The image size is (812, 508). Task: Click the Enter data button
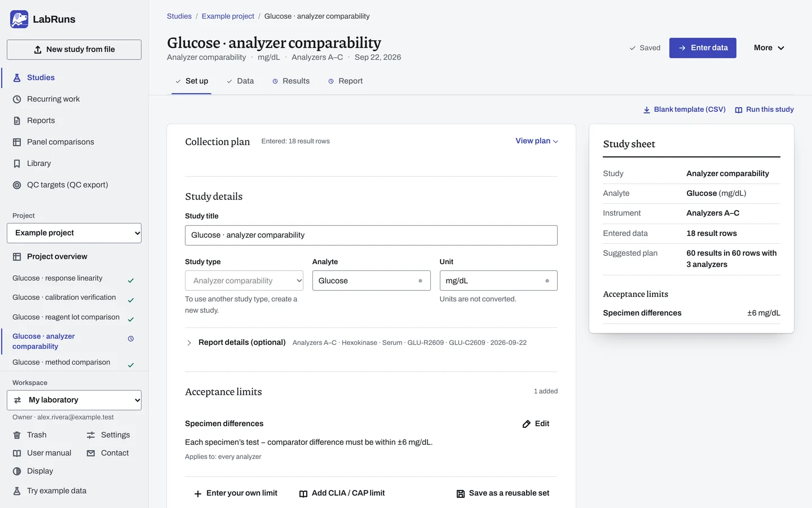pos(703,48)
